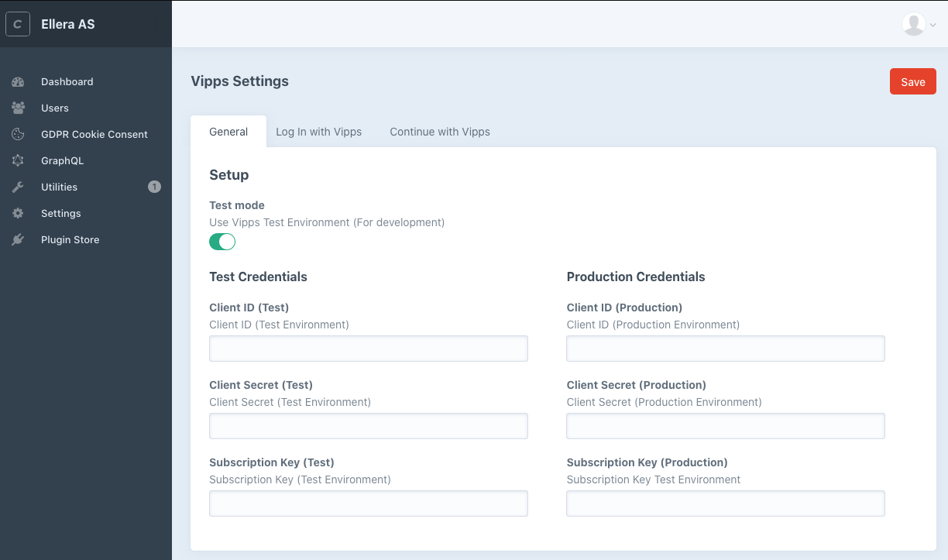Click the GDPR Cookie Consent cookie icon
Viewport: 948px width, 560px height.
coord(18,134)
